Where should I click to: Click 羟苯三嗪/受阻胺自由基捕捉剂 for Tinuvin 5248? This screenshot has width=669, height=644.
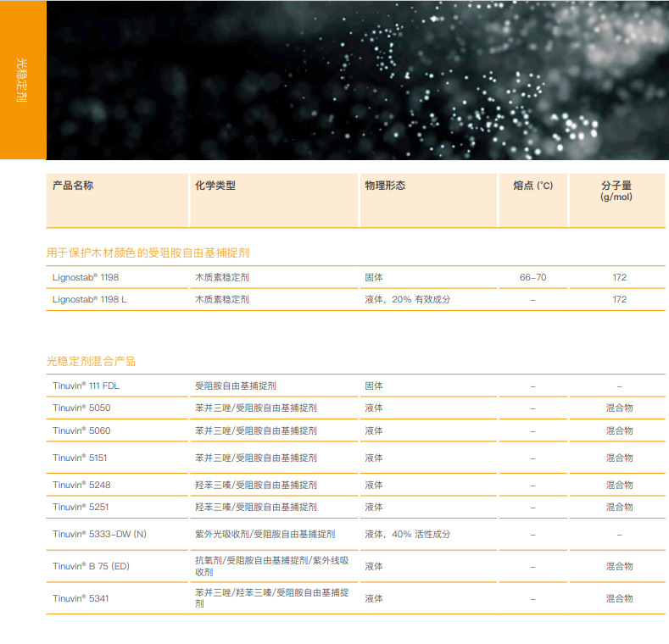coord(256,485)
